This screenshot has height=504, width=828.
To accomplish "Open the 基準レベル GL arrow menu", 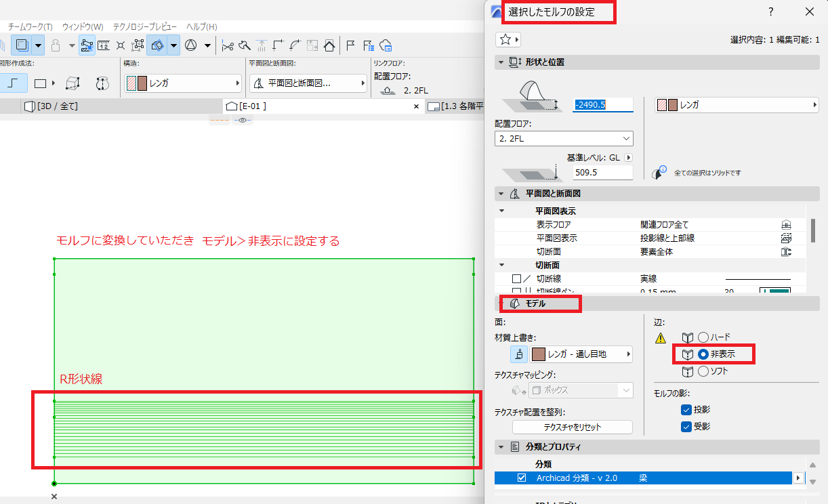I will 627,157.
